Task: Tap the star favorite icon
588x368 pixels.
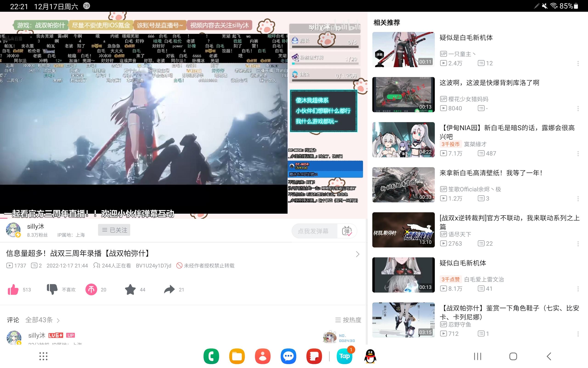Action: coord(130,289)
